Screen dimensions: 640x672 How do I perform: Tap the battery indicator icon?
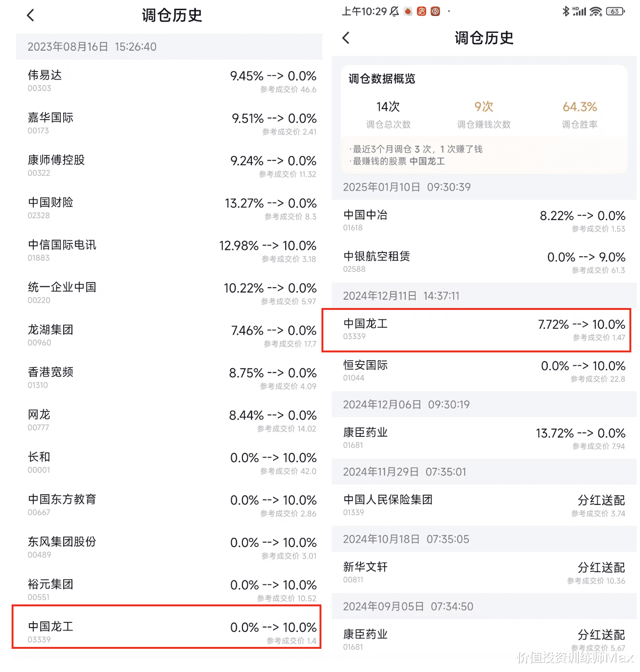pos(615,11)
